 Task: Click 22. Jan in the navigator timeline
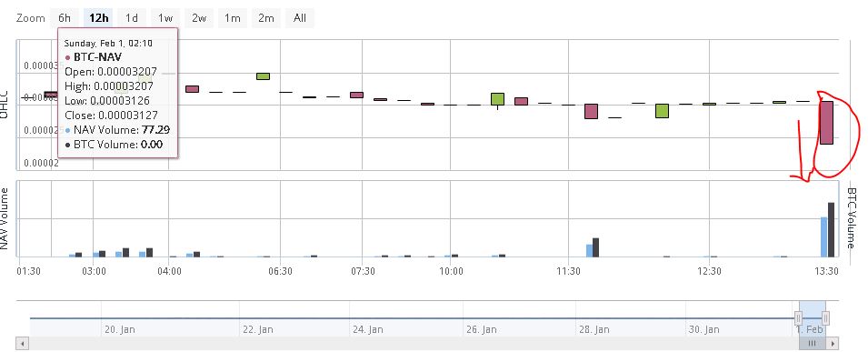point(258,329)
